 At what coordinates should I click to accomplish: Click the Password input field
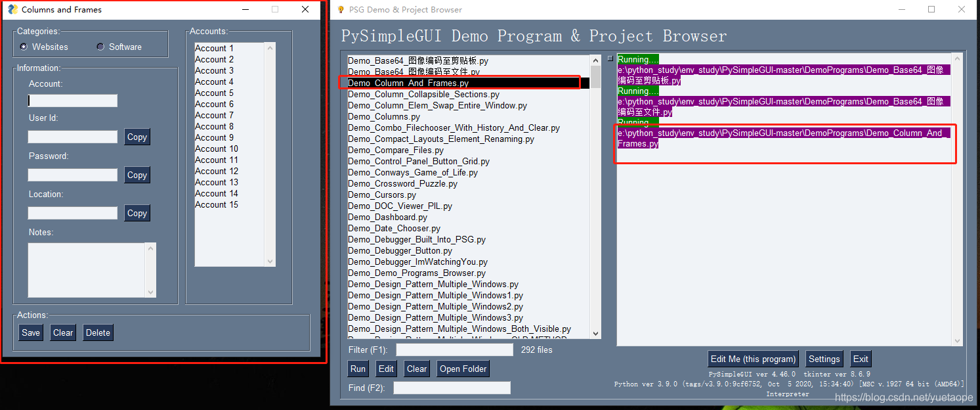coord(72,175)
